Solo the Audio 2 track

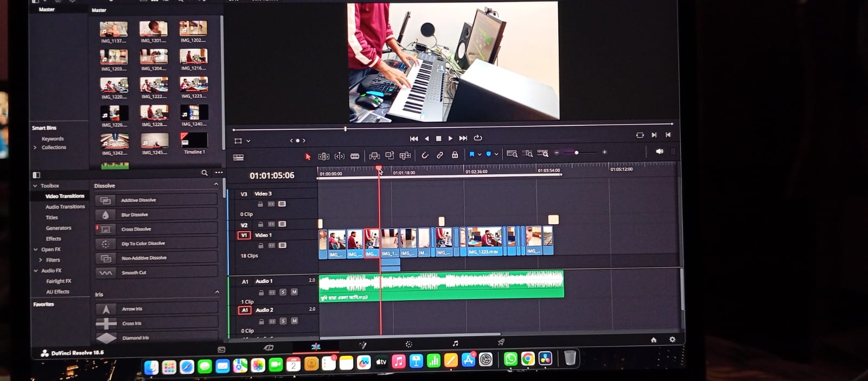tap(283, 321)
